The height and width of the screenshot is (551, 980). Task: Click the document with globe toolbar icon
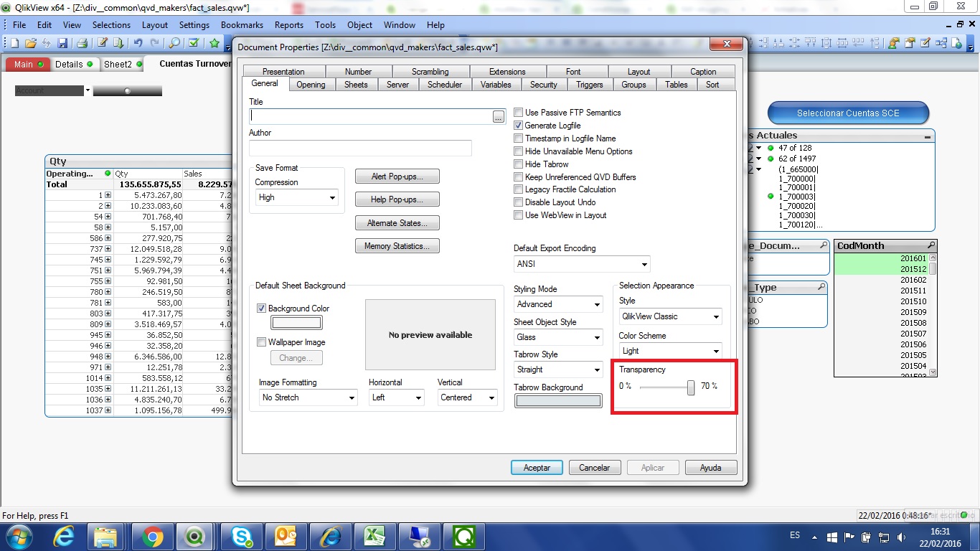tap(957, 43)
